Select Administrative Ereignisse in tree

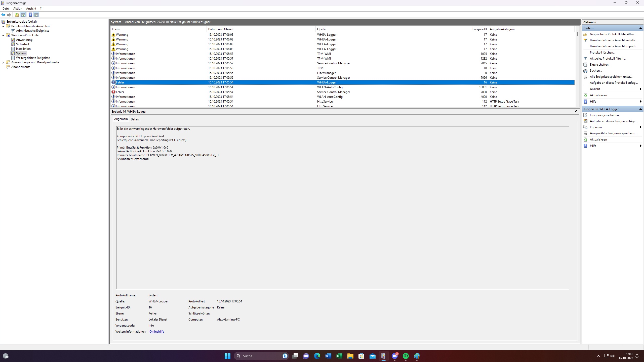pos(33,31)
